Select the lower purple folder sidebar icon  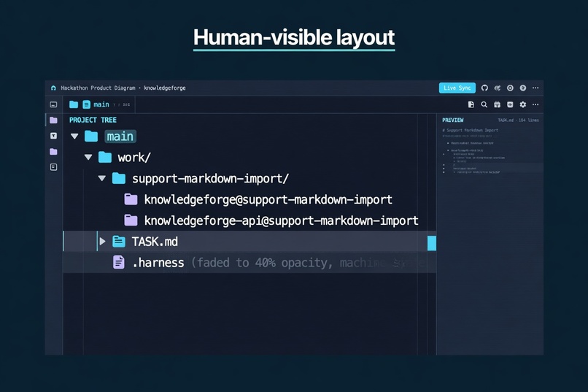(54, 152)
